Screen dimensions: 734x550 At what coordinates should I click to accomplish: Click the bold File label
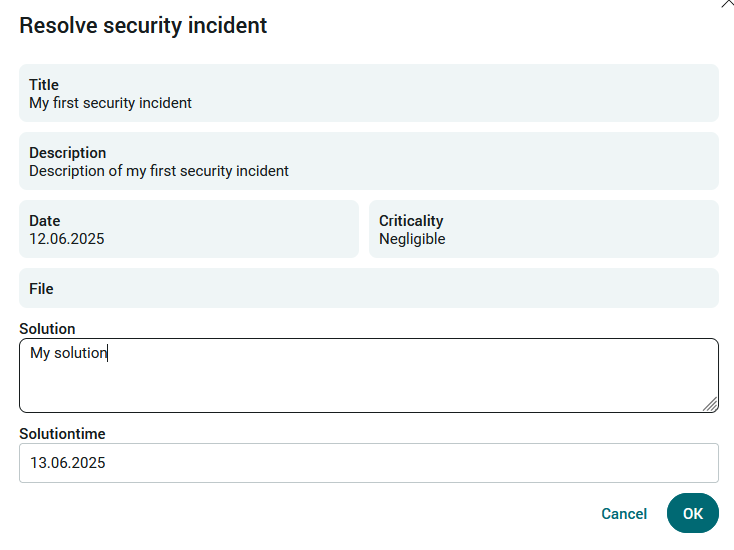pos(41,289)
